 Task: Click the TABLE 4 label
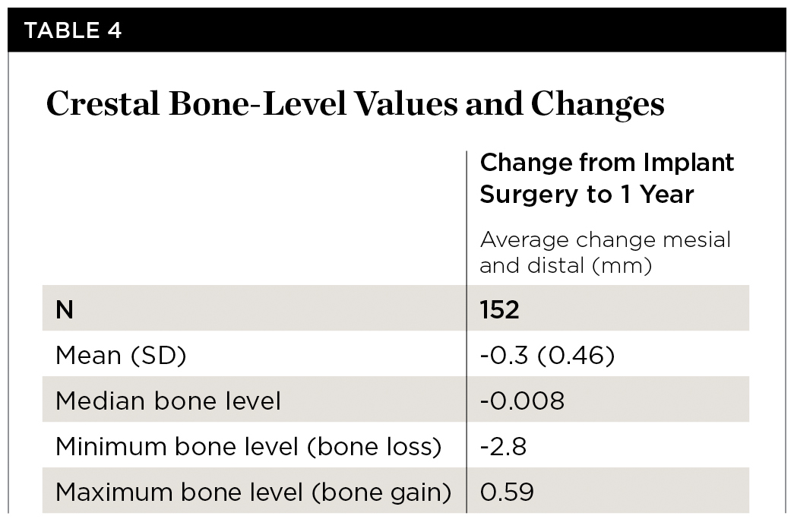pos(73,30)
